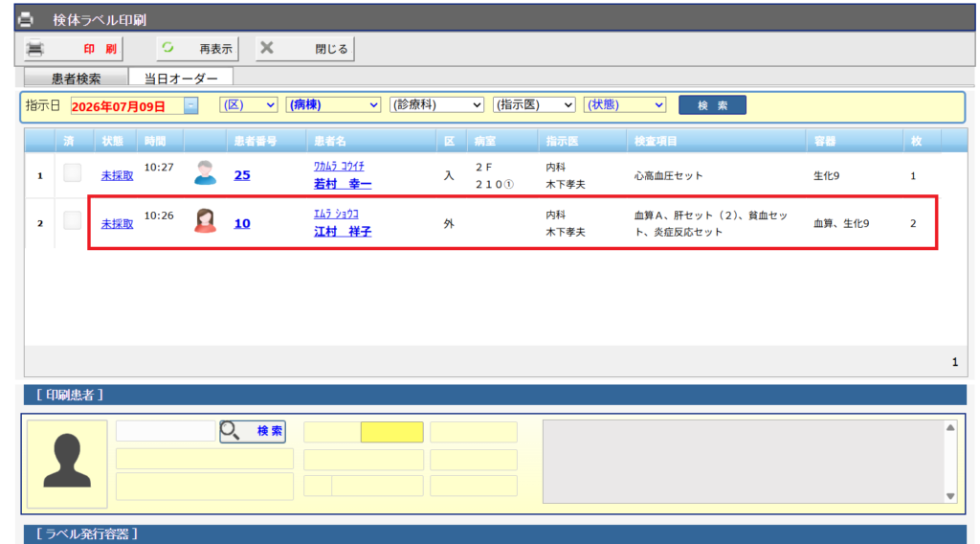Image resolution: width=980 pixels, height=544 pixels.
Task: Open patient number 25 link
Action: [x=242, y=175]
